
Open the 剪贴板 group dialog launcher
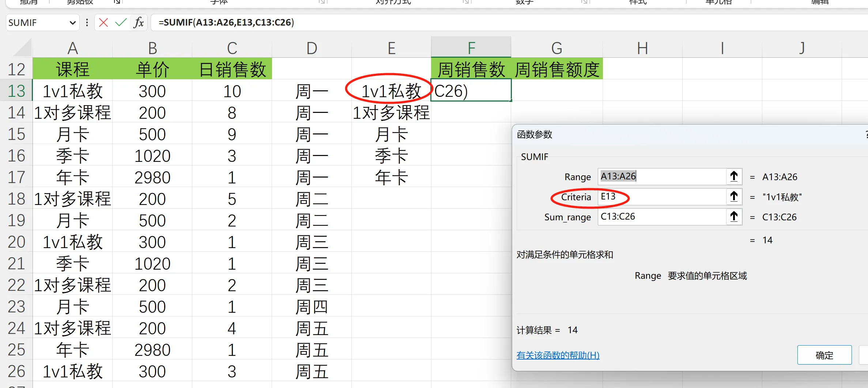tap(117, 2)
